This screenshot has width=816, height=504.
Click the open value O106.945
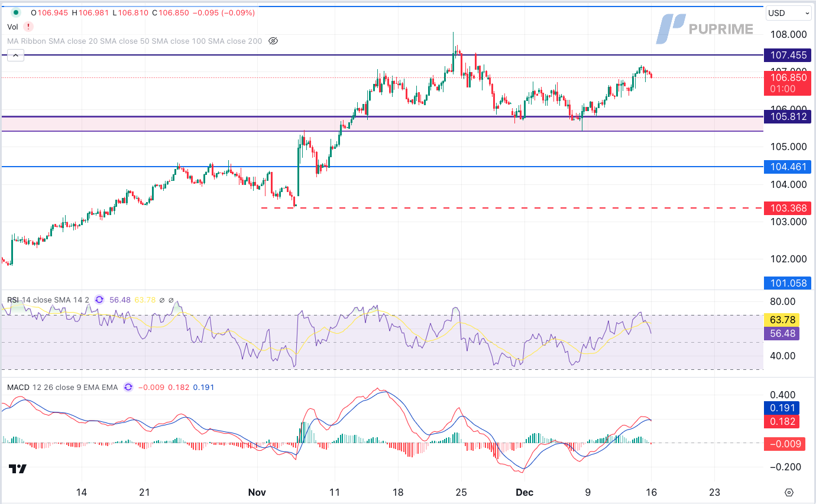tap(50, 12)
